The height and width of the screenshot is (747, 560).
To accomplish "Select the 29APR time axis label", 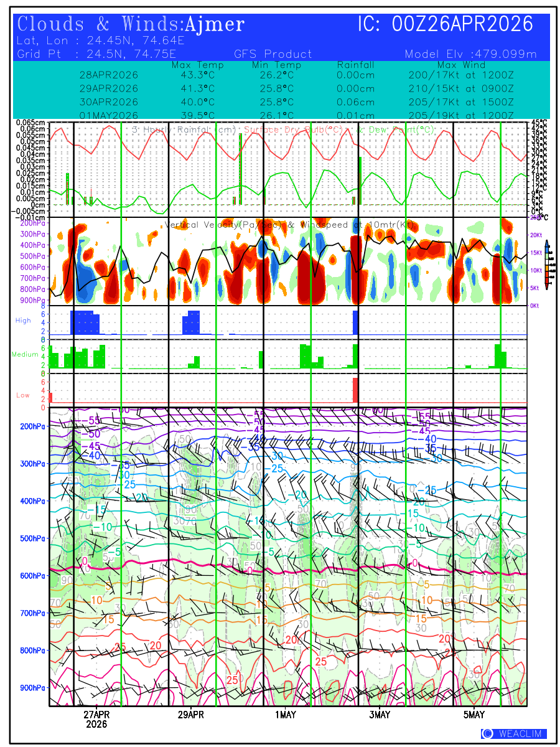I will [191, 715].
